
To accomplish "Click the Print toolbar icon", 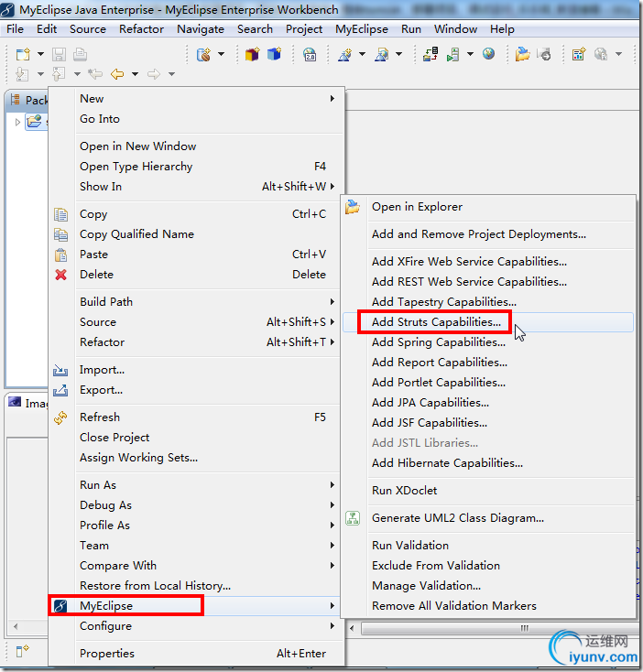I will 80,54.
